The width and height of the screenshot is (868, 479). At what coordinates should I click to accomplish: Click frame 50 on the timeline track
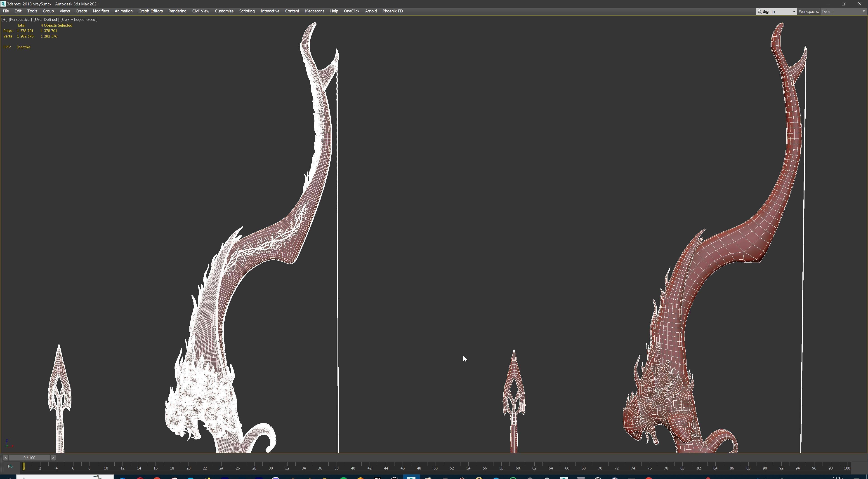click(x=435, y=467)
